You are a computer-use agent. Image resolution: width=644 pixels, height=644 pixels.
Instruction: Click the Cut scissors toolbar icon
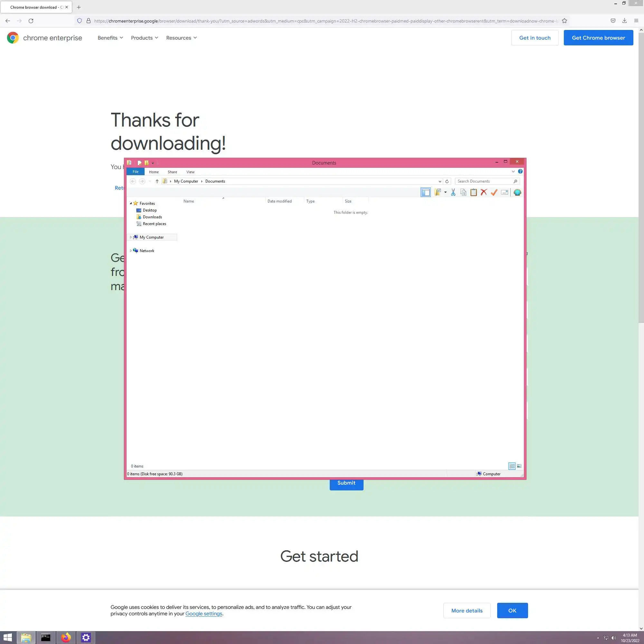tap(453, 192)
